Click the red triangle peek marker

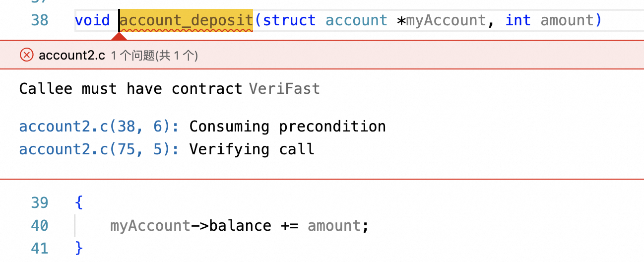point(118,36)
